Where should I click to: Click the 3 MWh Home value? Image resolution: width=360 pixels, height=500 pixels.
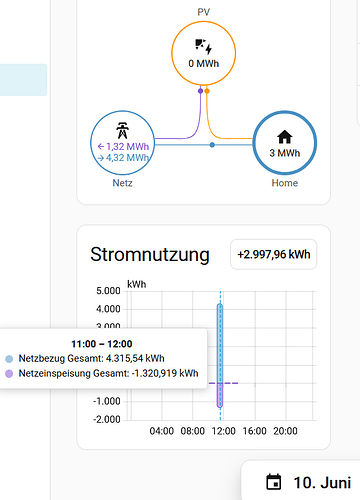pos(285,153)
